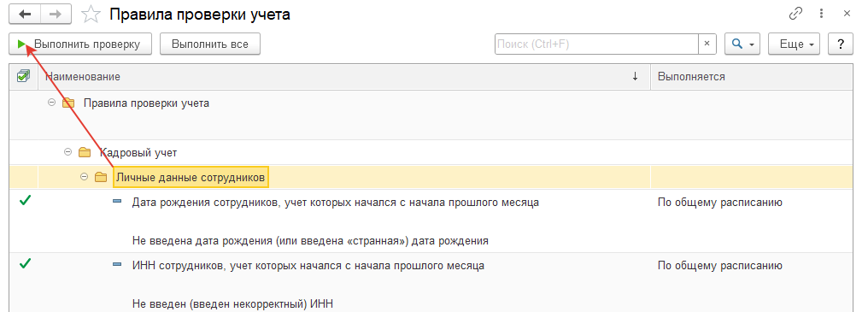Viewport: 868px width, 312px height.
Task: Go back with the left arrow button
Action: [x=26, y=15]
